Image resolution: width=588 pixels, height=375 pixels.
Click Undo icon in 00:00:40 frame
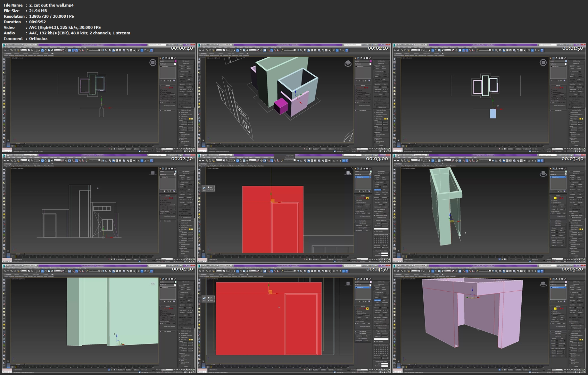(x=5, y=50)
